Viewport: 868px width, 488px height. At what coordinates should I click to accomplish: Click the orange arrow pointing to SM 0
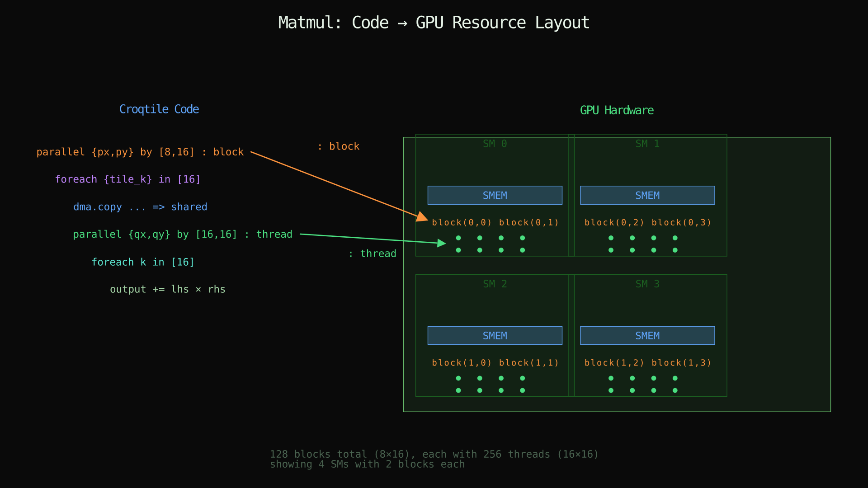tap(337, 185)
